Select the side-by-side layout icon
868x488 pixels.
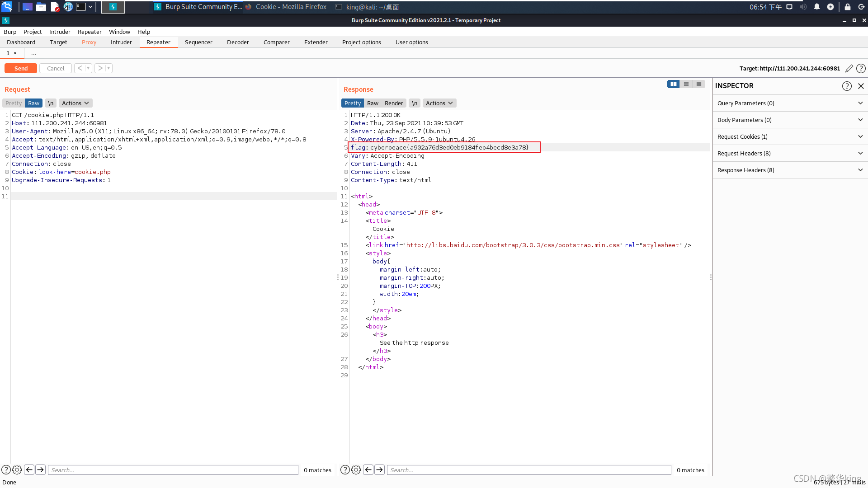coord(673,84)
